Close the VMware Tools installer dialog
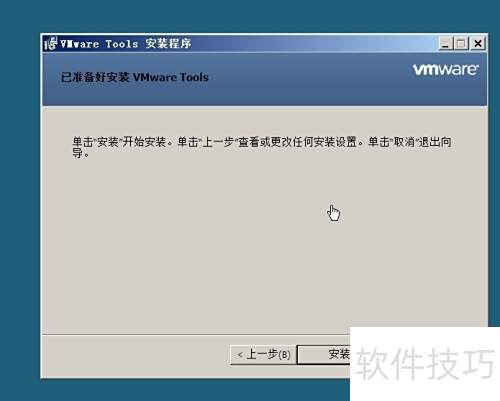The height and width of the screenshot is (401, 500). click(x=478, y=43)
